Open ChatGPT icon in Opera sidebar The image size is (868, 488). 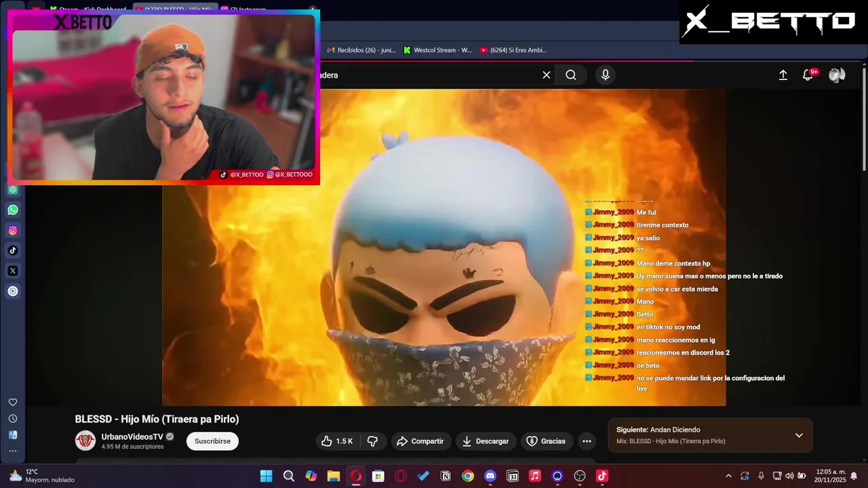point(13,190)
